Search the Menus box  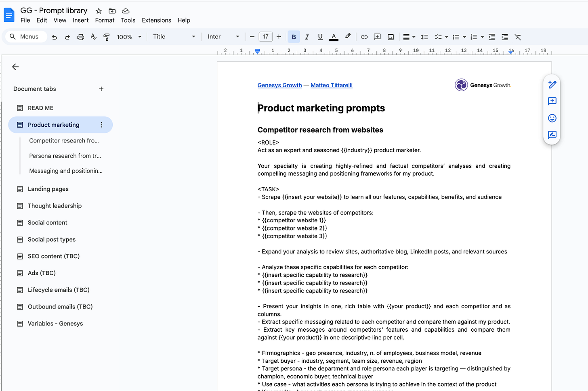point(26,37)
